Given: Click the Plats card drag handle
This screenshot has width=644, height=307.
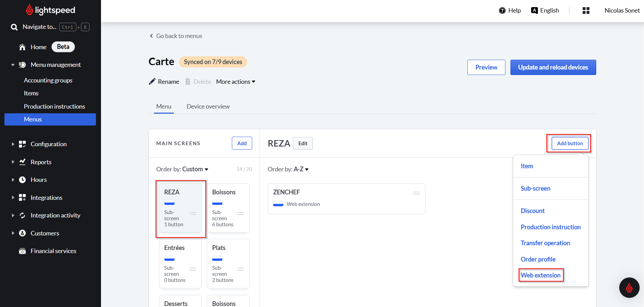Looking at the screenshot, I should [241, 269].
